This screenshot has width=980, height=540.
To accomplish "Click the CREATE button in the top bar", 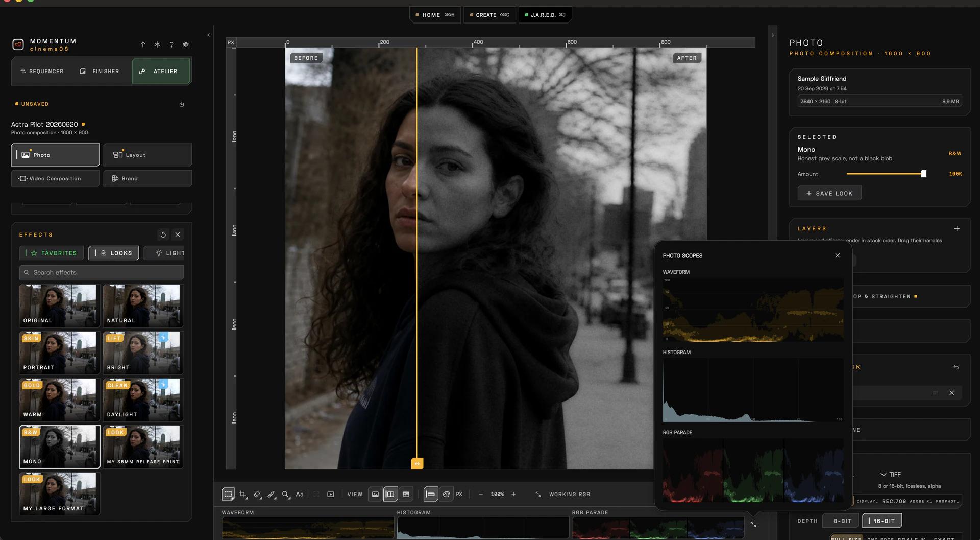I will coord(490,15).
